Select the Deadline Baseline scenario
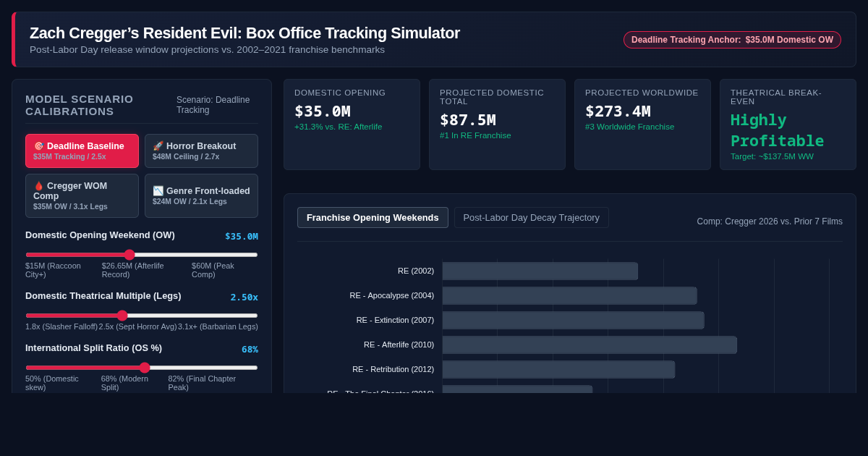This screenshot has height=456, width=868. [82, 151]
